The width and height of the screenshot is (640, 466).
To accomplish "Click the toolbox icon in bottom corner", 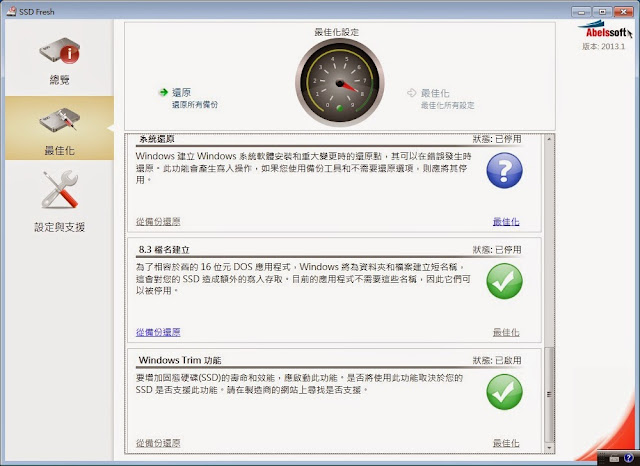I will (614, 459).
